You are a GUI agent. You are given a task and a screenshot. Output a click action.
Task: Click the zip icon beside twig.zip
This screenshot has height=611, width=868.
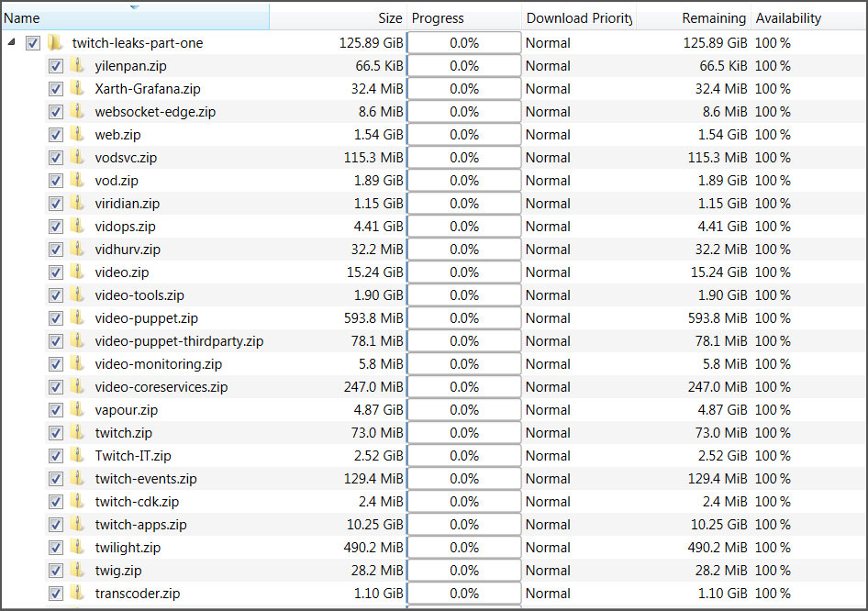tap(77, 570)
